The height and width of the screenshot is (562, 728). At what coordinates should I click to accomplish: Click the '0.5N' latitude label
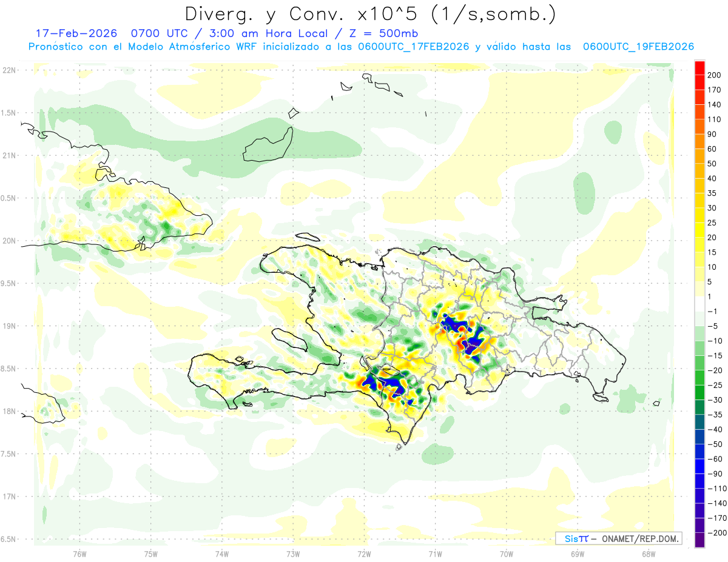pyautogui.click(x=8, y=198)
